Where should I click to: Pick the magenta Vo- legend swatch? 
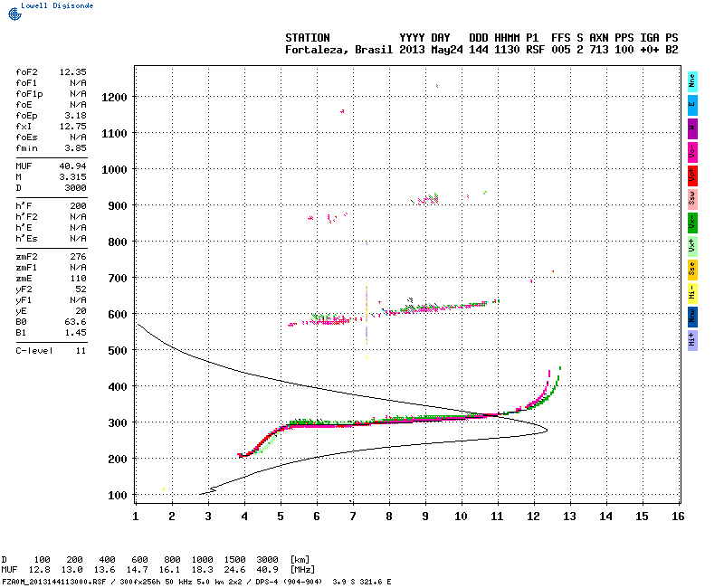(x=691, y=152)
